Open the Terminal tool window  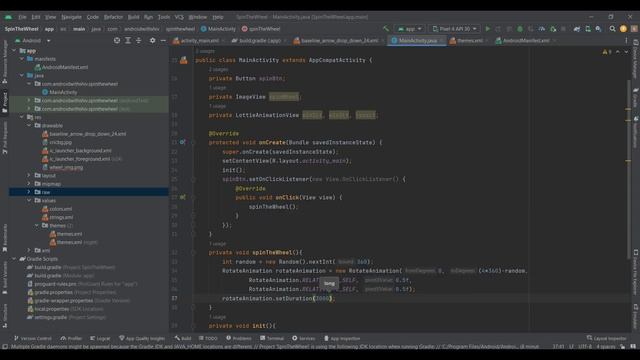[272, 338]
